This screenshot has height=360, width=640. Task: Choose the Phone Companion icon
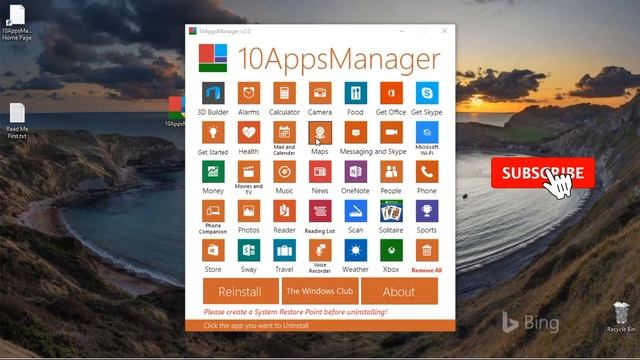(213, 211)
